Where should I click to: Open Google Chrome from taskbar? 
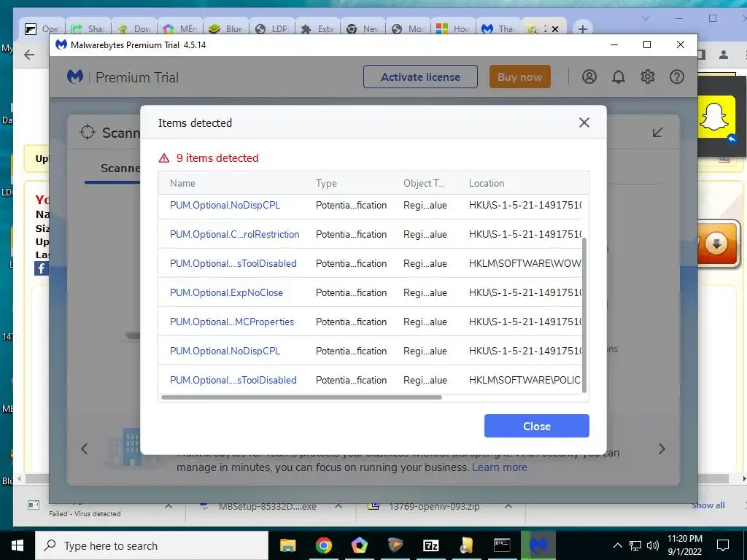click(323, 545)
